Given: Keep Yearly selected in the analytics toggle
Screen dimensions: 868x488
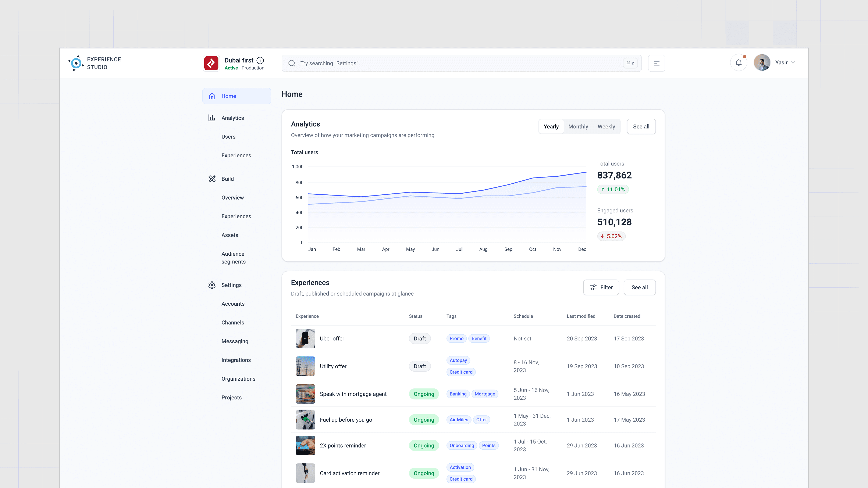Looking at the screenshot, I should (x=551, y=126).
